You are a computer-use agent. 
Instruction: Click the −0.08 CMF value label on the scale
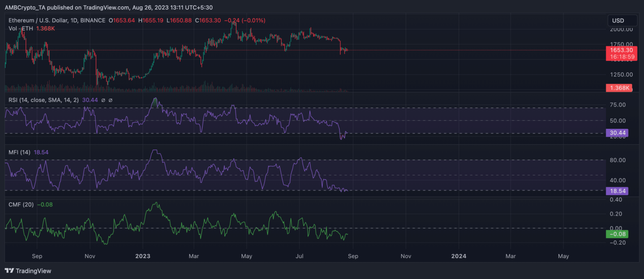point(617,234)
